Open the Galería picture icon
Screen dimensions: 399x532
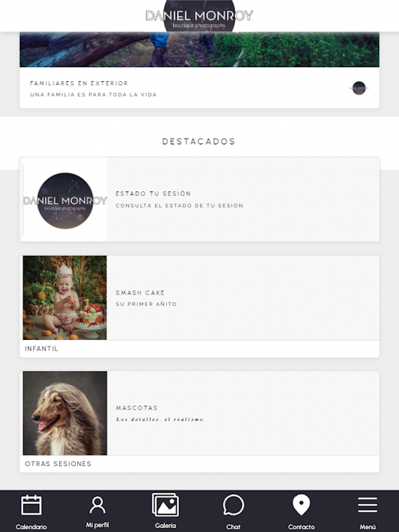tap(165, 505)
